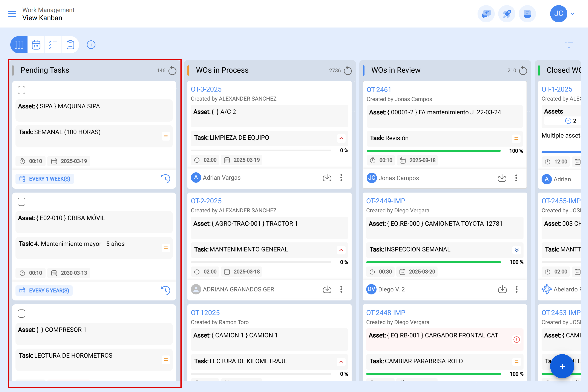Open work order OT-2455-IMP
Viewport: 588px width, 392px height.
561,201
